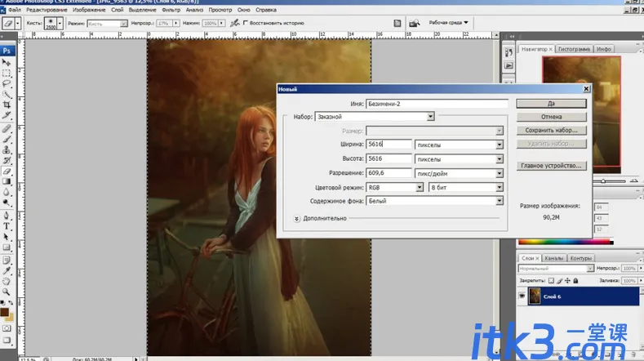644x361 pixels.
Task: Click the Да button in dialog
Action: [x=551, y=104]
